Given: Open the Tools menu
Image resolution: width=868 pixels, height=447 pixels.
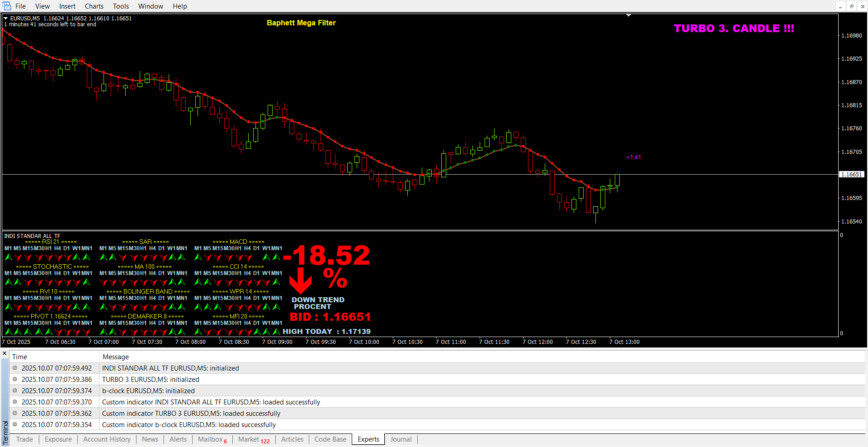Looking at the screenshot, I should tap(121, 6).
